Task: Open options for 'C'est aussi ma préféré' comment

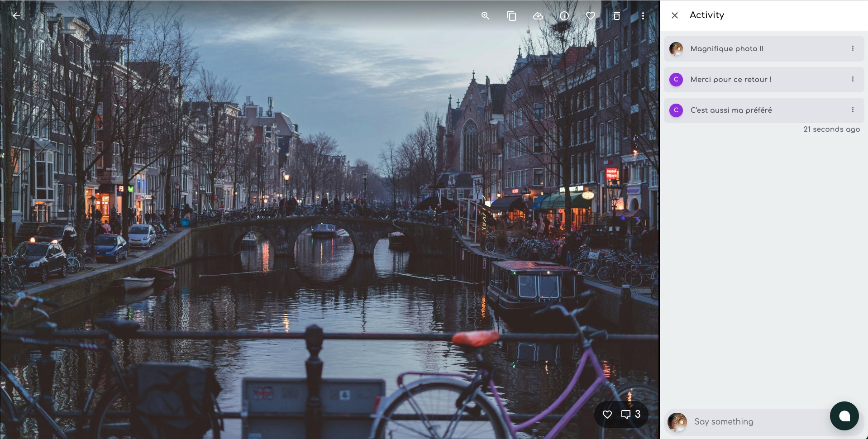Action: click(853, 110)
